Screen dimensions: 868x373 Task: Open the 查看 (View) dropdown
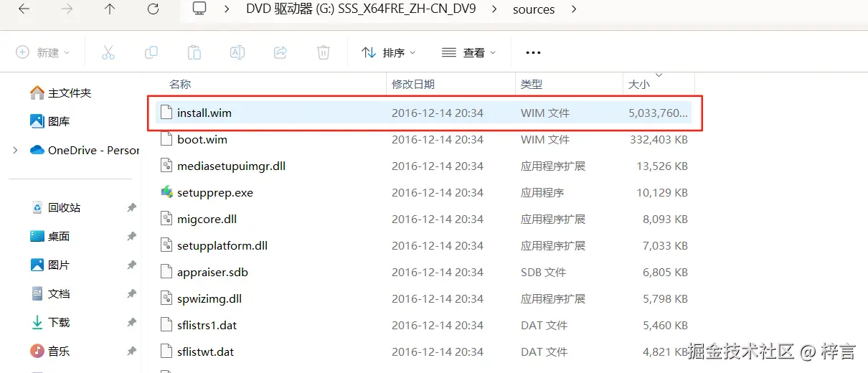(x=469, y=52)
